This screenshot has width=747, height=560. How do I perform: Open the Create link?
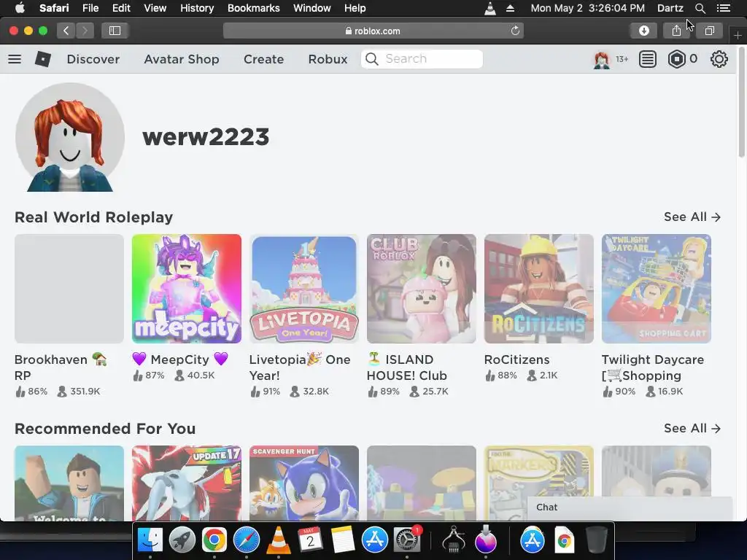pos(263,59)
